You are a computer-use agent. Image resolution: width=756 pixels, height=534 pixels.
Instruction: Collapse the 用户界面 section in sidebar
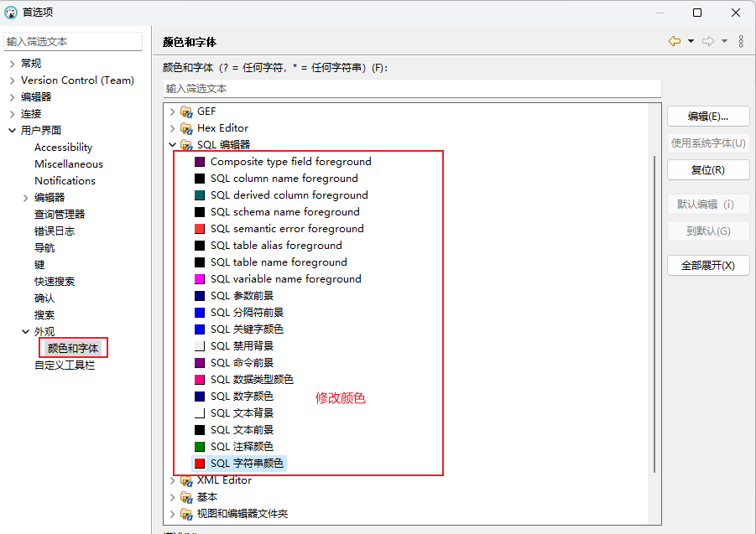point(12,131)
